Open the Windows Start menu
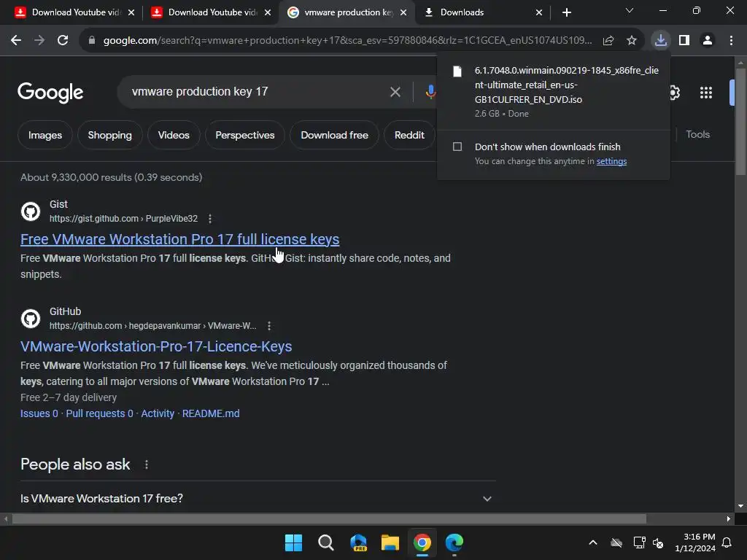 293,542
